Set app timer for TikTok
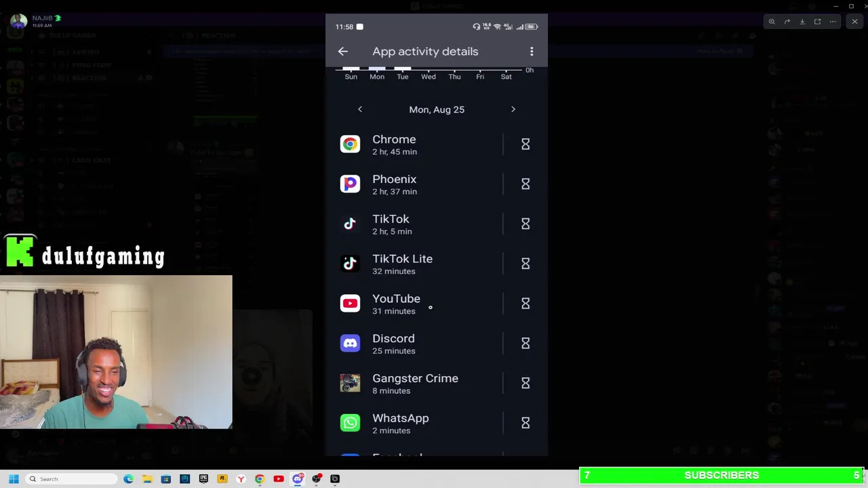This screenshot has height=488, width=868. click(526, 224)
